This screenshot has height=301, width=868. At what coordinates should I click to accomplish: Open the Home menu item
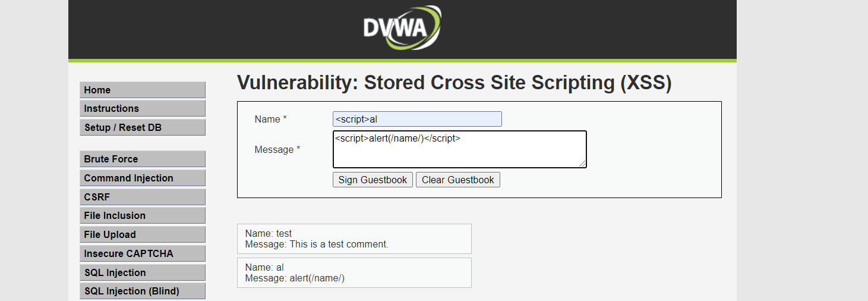(143, 90)
